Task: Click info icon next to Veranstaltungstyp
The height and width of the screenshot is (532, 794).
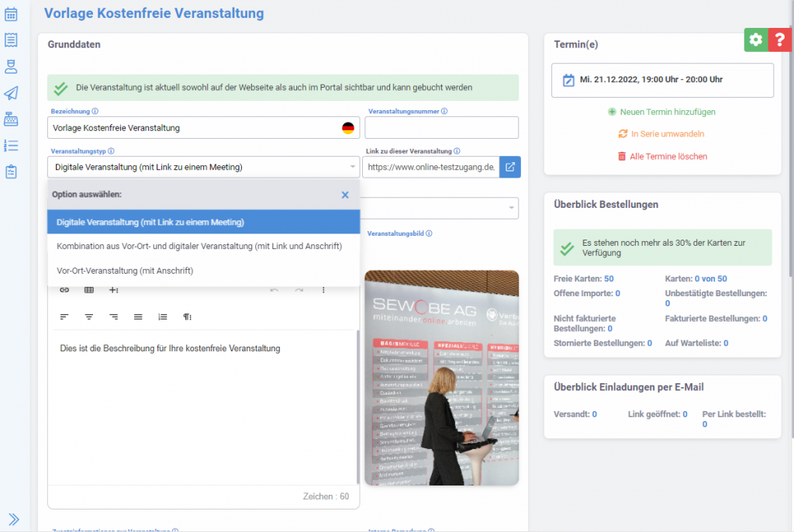Action: 111,151
